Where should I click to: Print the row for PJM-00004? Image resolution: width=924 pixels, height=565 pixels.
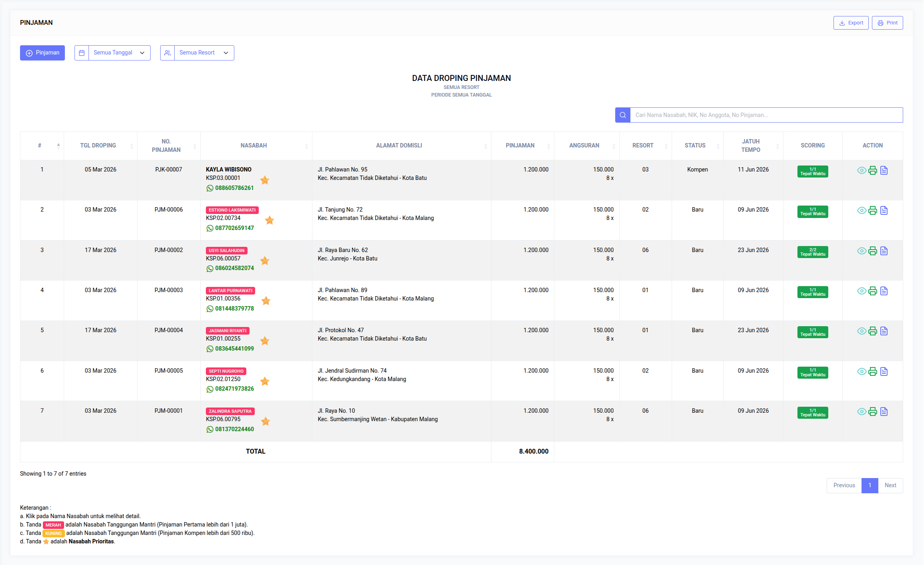[873, 331]
